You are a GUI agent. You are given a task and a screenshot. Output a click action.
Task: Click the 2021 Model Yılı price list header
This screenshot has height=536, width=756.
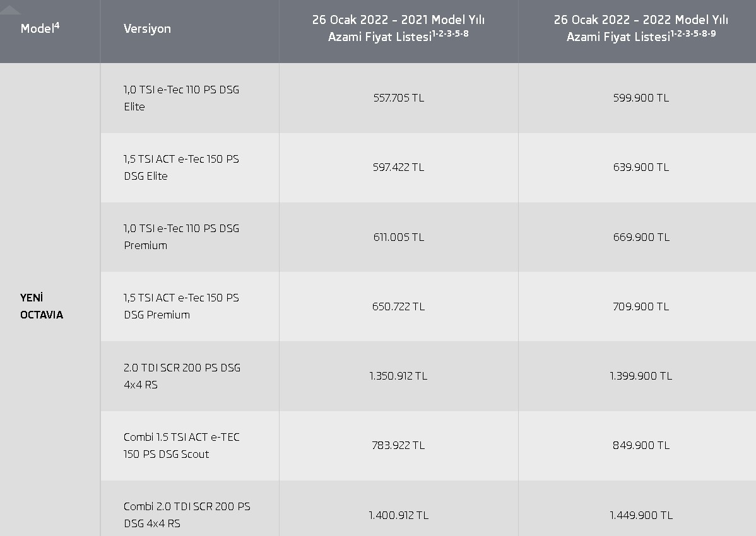[398, 28]
